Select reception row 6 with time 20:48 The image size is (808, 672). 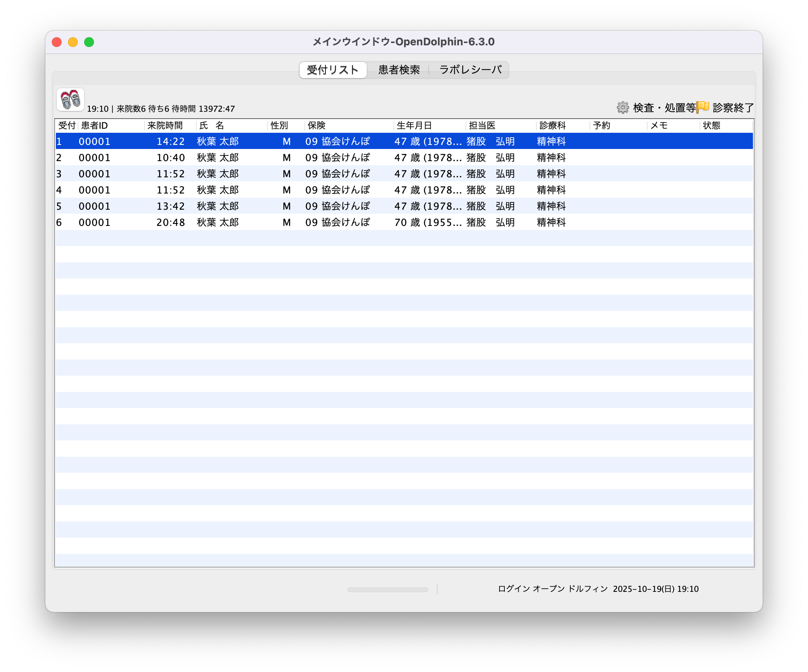coord(170,222)
